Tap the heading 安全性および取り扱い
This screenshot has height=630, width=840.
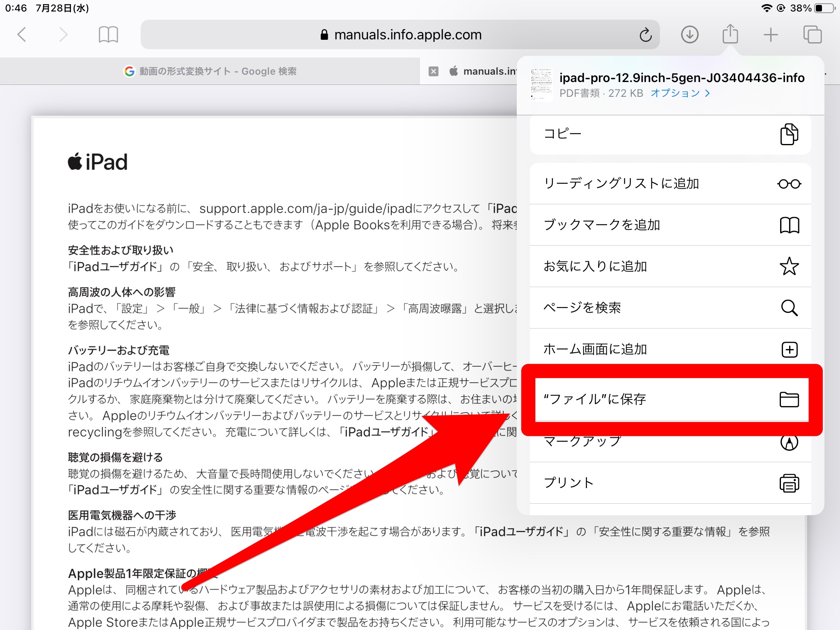pyautogui.click(x=121, y=250)
